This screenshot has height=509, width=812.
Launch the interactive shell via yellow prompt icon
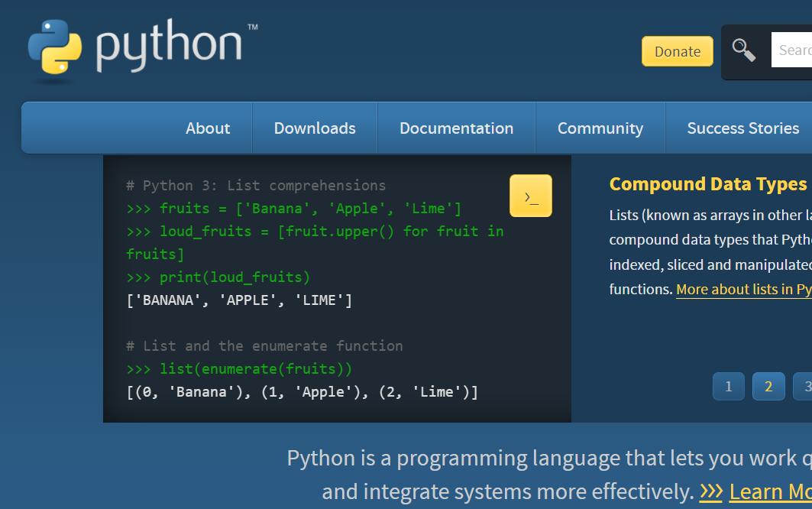tap(531, 196)
